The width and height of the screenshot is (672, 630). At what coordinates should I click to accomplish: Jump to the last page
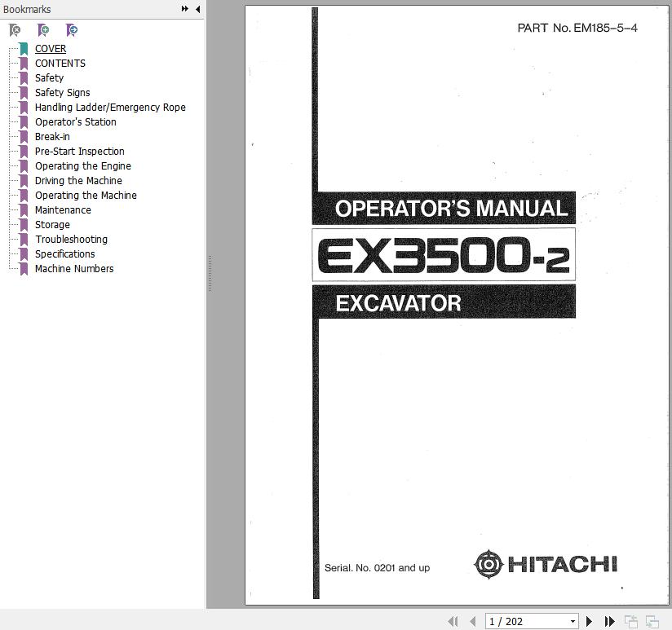click(x=609, y=621)
